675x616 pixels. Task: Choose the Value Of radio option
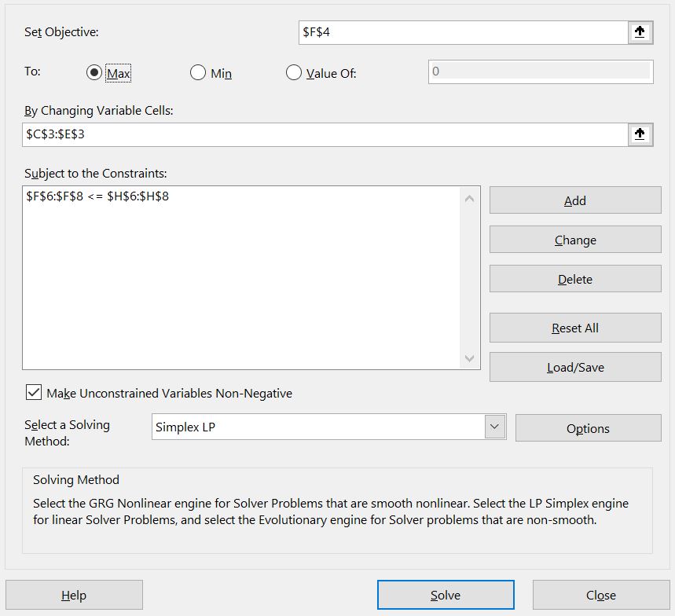(x=294, y=73)
